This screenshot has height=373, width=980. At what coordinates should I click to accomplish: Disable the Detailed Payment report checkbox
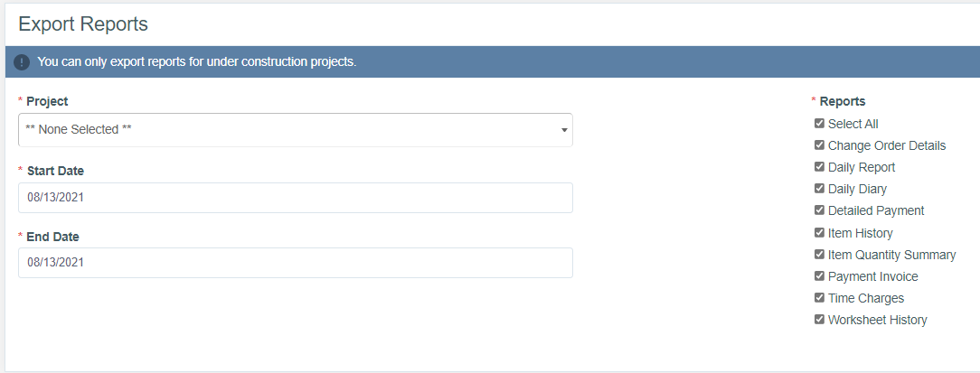[819, 210]
